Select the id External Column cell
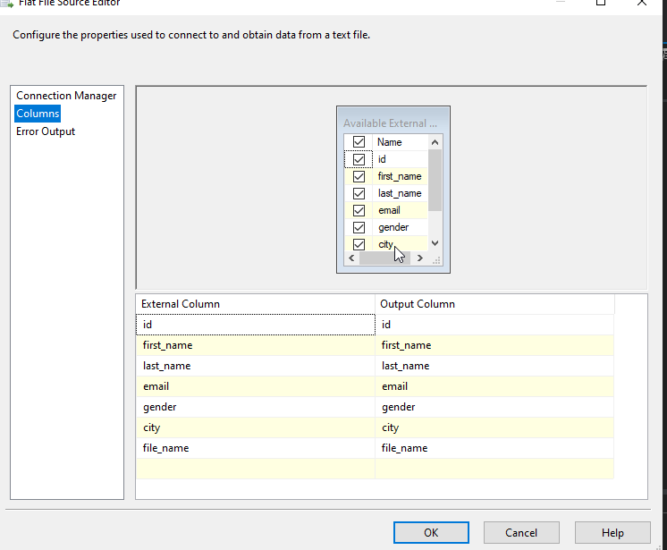The image size is (667, 550). click(x=255, y=325)
